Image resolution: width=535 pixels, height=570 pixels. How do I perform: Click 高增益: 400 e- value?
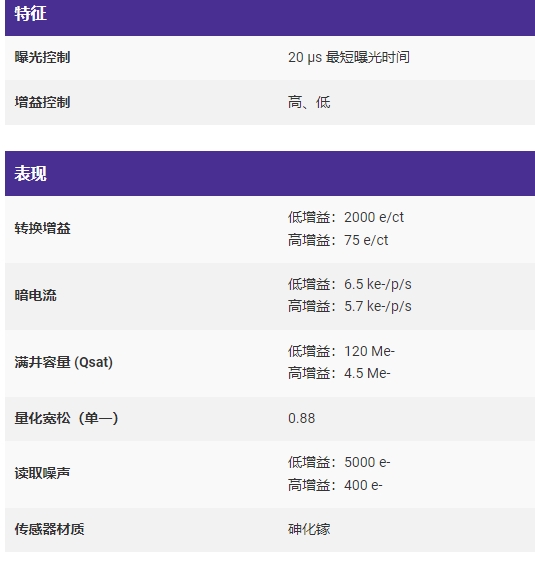(x=335, y=485)
